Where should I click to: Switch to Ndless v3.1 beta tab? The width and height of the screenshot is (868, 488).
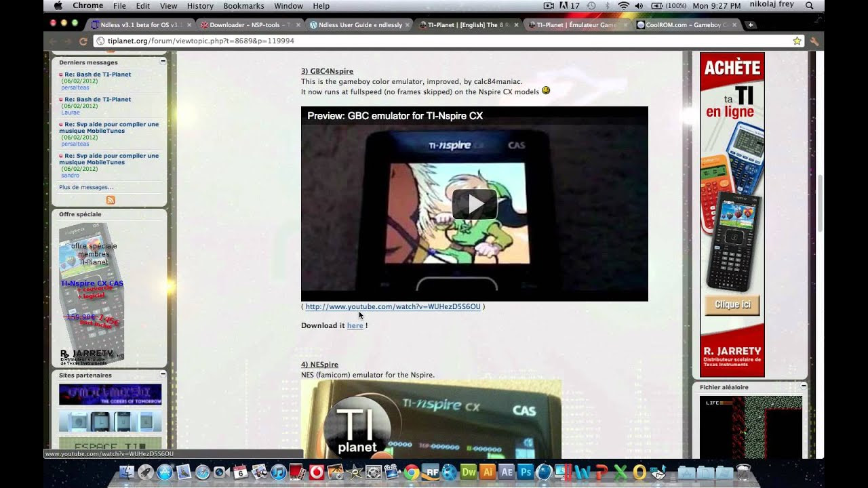click(x=140, y=25)
